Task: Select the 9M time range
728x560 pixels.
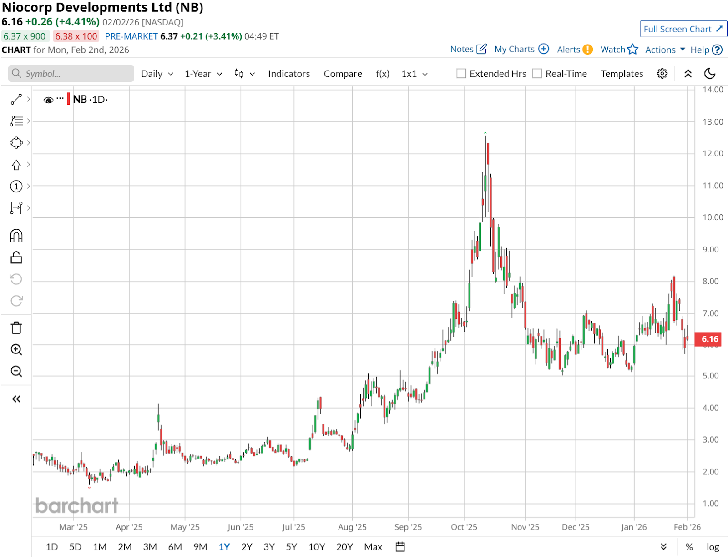Action: pyautogui.click(x=200, y=547)
